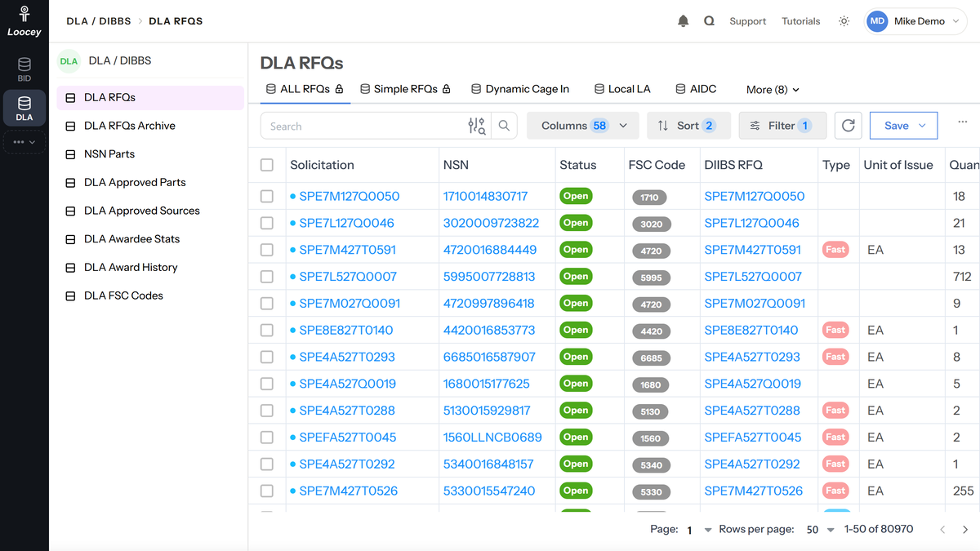980x551 pixels.
Task: Open the Columns 58 dropdown
Action: [582, 126]
